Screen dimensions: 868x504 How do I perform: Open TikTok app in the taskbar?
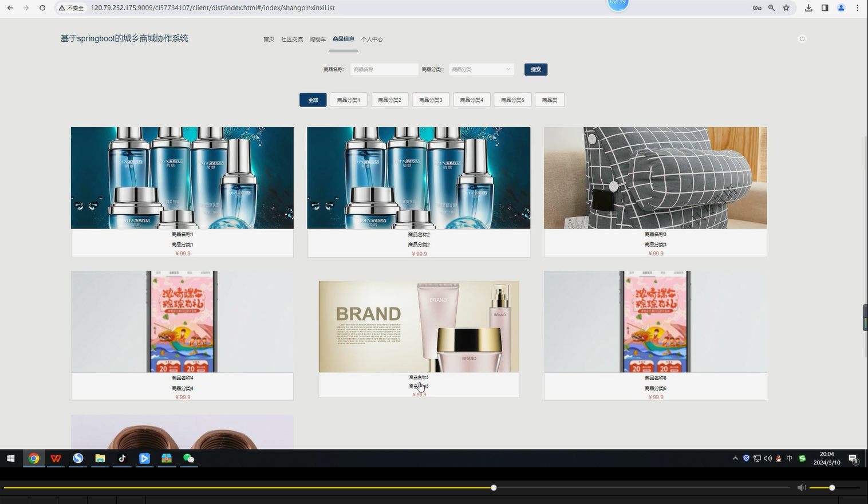point(122,458)
